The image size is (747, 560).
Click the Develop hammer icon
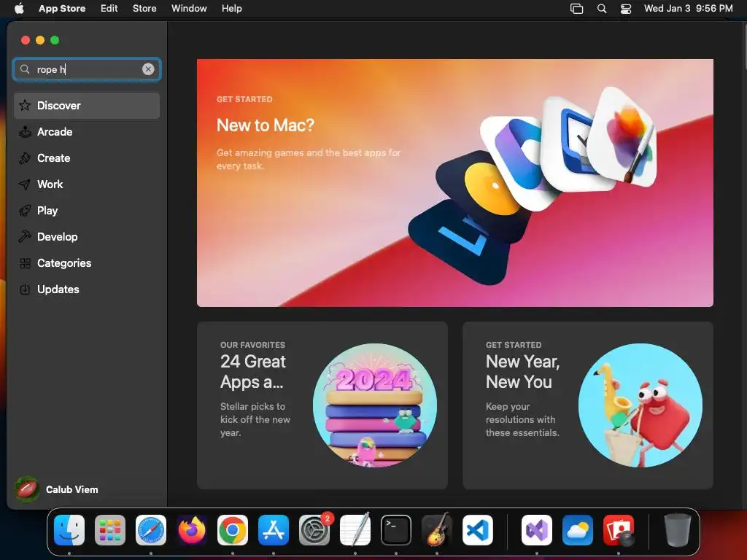click(25, 236)
